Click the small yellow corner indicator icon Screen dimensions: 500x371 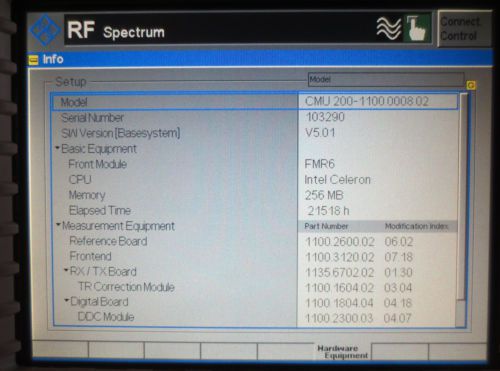[x=471, y=85]
